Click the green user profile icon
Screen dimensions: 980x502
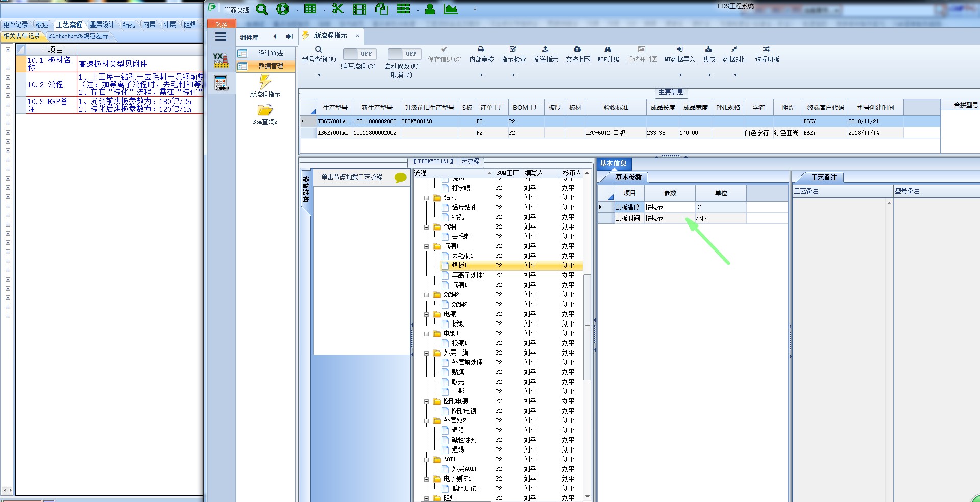[x=430, y=9]
